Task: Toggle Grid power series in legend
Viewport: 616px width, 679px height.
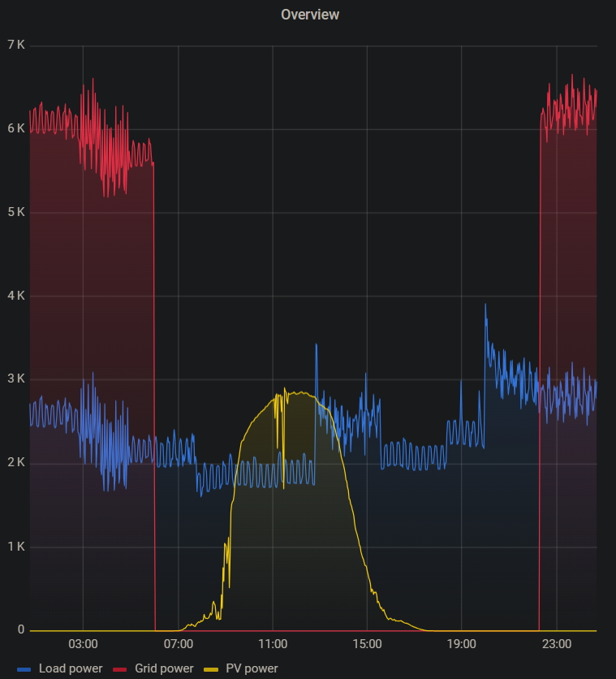Action: click(164, 668)
